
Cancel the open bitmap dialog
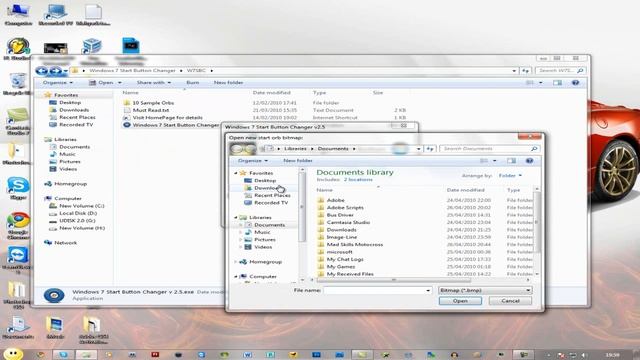(510, 301)
